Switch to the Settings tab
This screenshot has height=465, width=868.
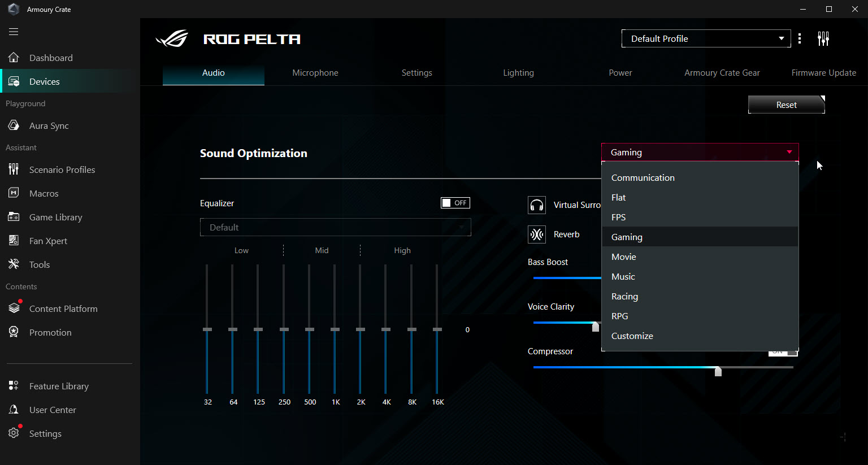417,73
